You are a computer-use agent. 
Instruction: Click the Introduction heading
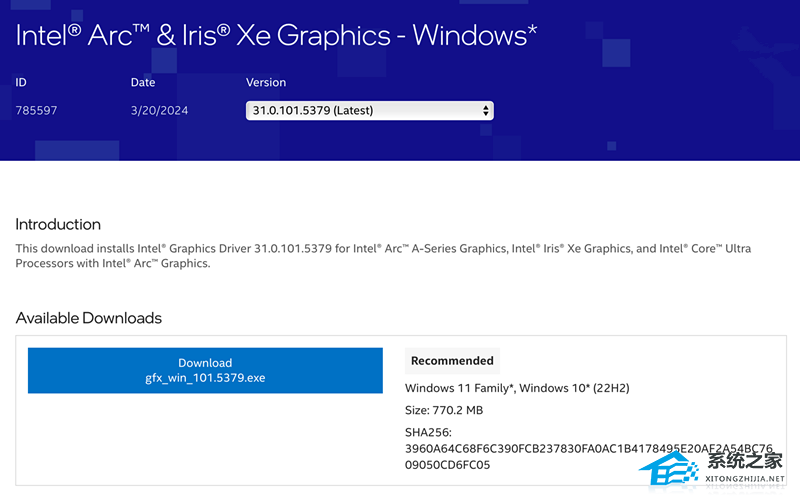point(58,224)
